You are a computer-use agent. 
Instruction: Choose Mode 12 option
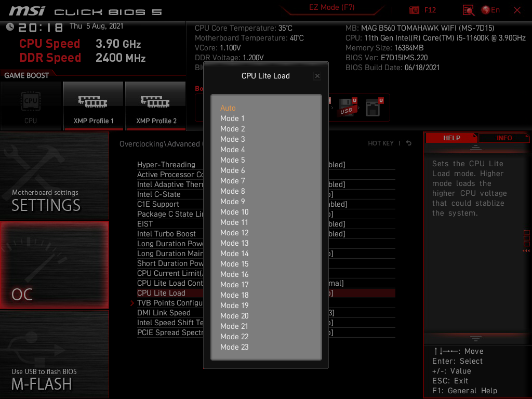point(234,233)
